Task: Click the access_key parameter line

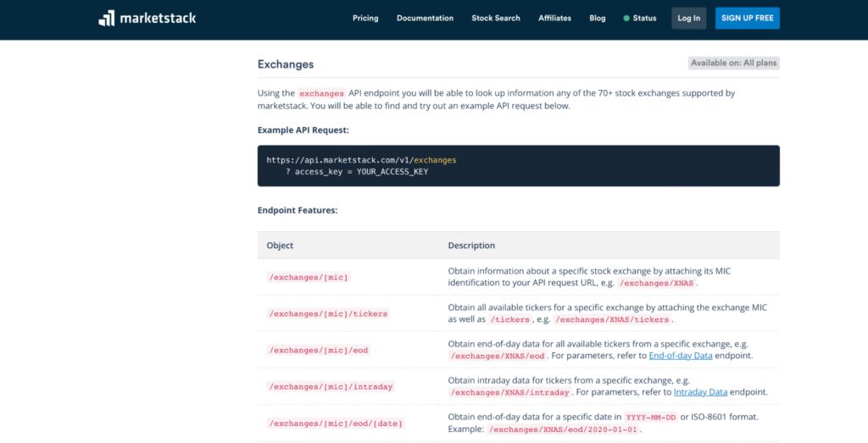Action: pos(357,171)
